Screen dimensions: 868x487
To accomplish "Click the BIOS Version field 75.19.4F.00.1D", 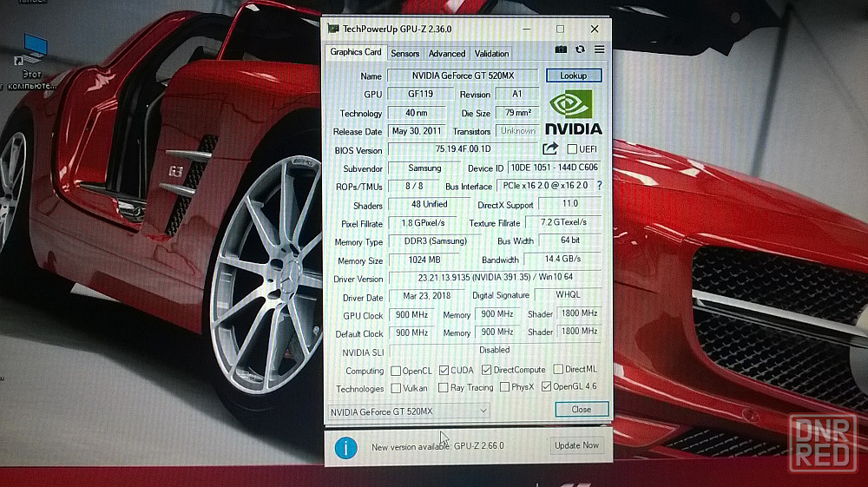I will [463, 148].
